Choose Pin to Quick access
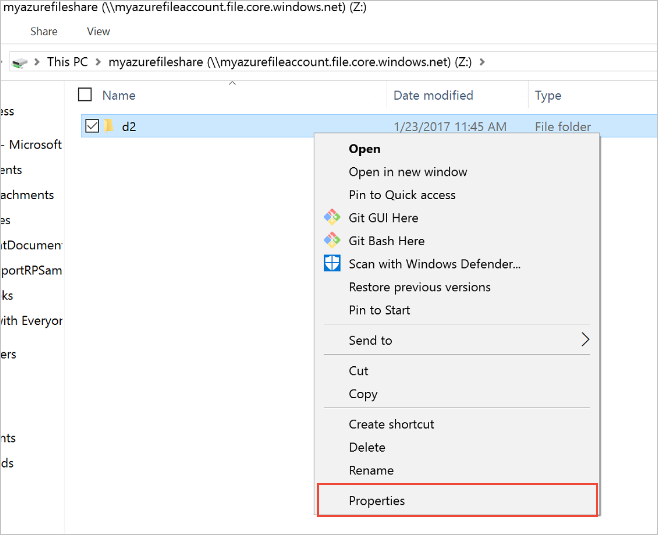The width and height of the screenshot is (658, 535). 402,195
